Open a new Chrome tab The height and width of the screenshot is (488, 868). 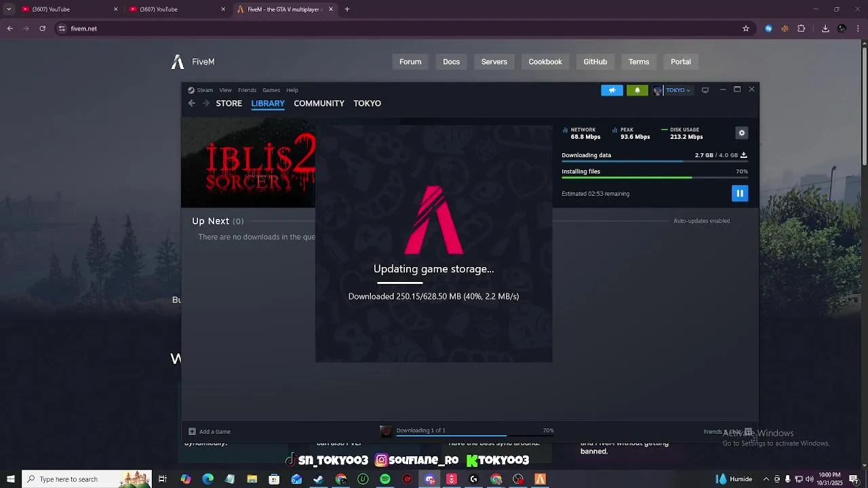click(347, 9)
